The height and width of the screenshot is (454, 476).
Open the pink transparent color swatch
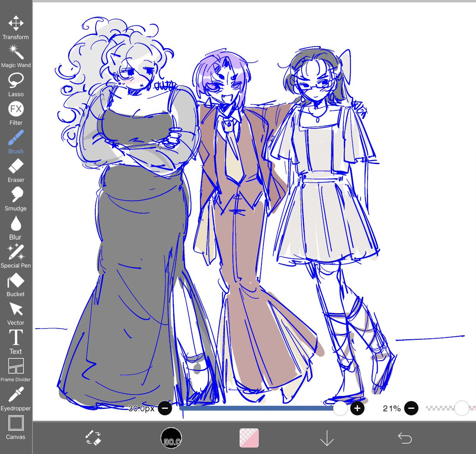[x=249, y=438]
